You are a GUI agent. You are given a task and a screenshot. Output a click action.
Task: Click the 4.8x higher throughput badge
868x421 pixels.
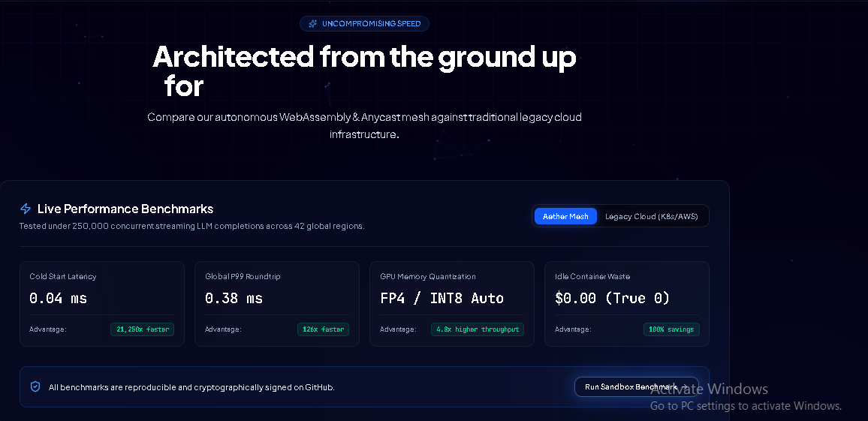(x=478, y=329)
